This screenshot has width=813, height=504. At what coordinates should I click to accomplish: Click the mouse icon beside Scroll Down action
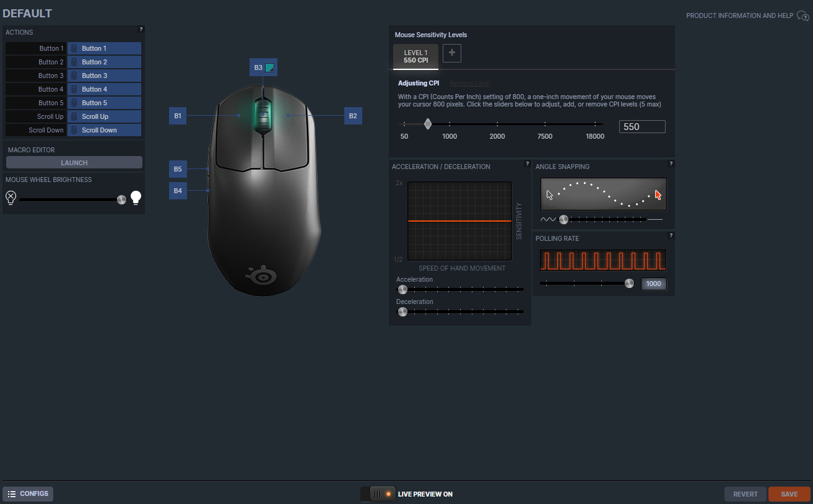tap(74, 130)
